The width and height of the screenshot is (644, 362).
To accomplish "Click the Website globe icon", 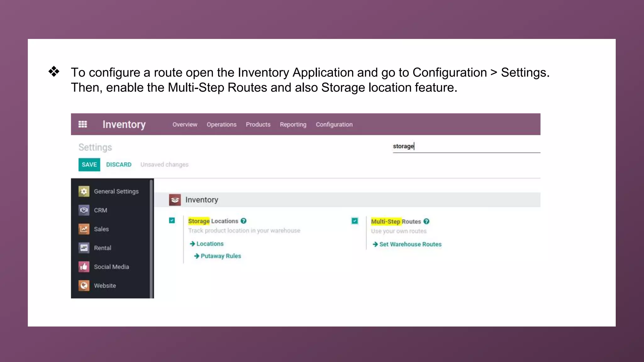I will pyautogui.click(x=84, y=286).
